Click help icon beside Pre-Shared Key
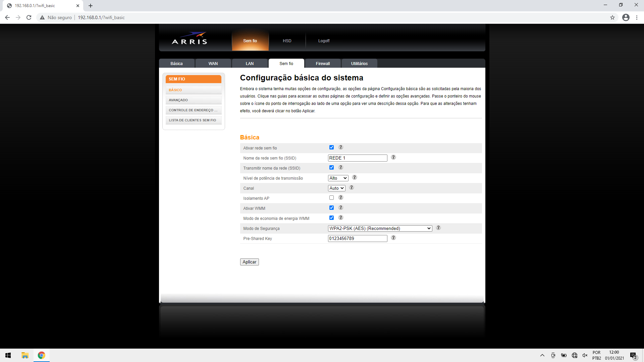Image resolution: width=644 pixels, height=362 pixels. [393, 238]
